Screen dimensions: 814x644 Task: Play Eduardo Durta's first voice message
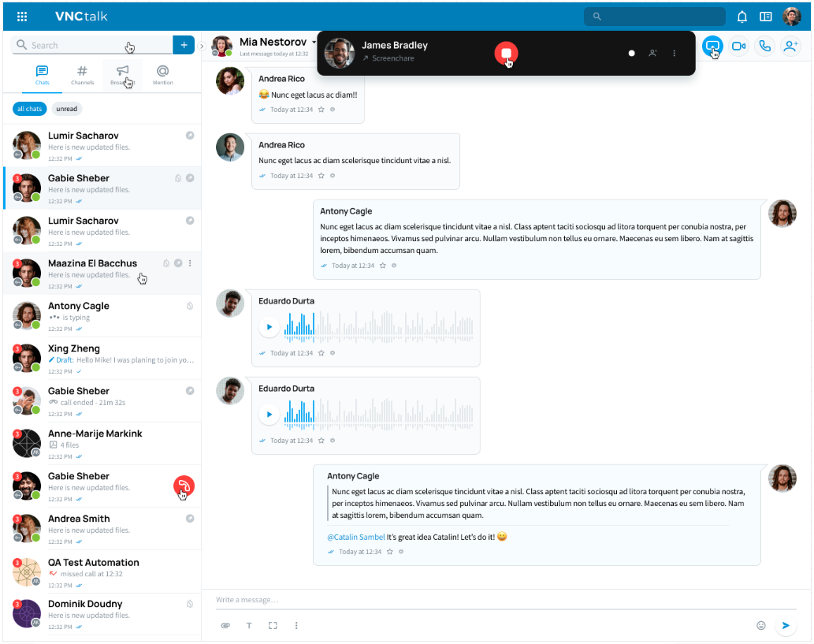point(269,326)
